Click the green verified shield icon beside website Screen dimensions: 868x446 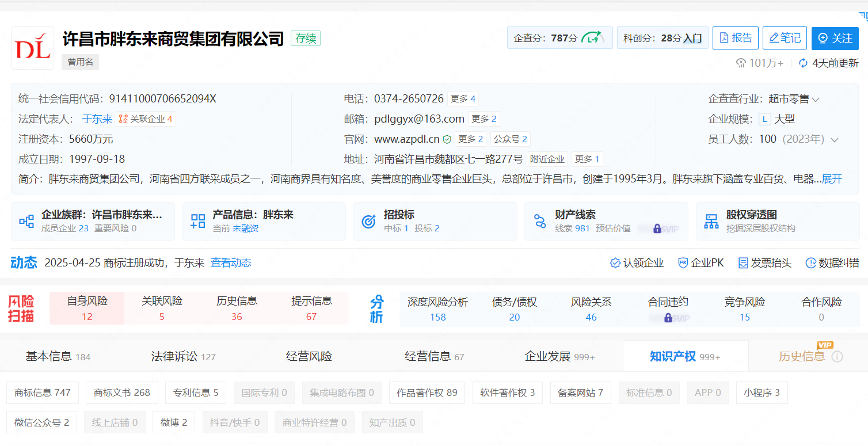point(447,139)
